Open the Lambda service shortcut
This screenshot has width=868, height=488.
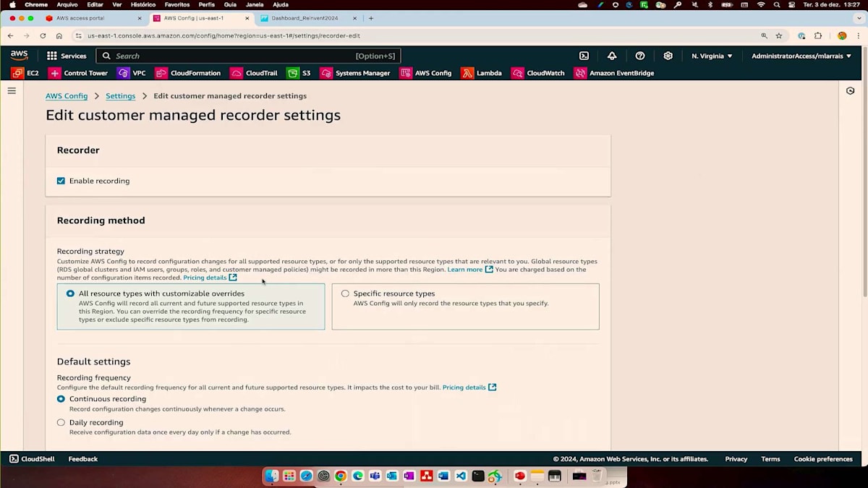click(x=482, y=73)
